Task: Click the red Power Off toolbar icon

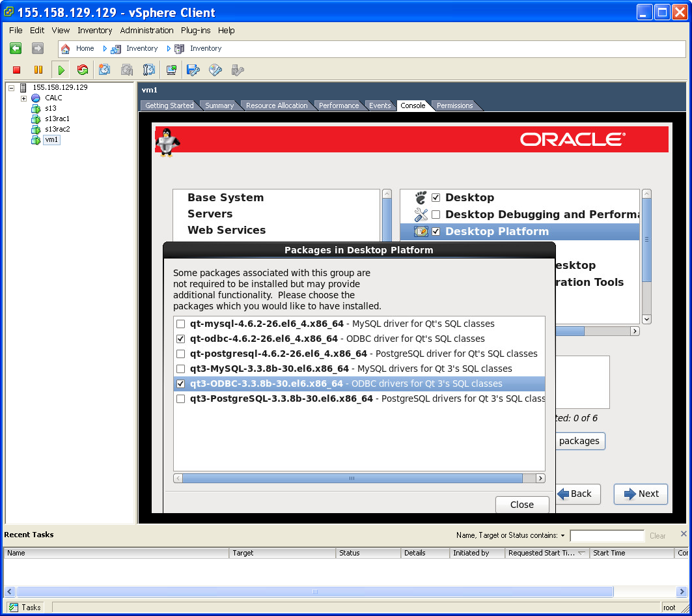Action: pos(17,70)
